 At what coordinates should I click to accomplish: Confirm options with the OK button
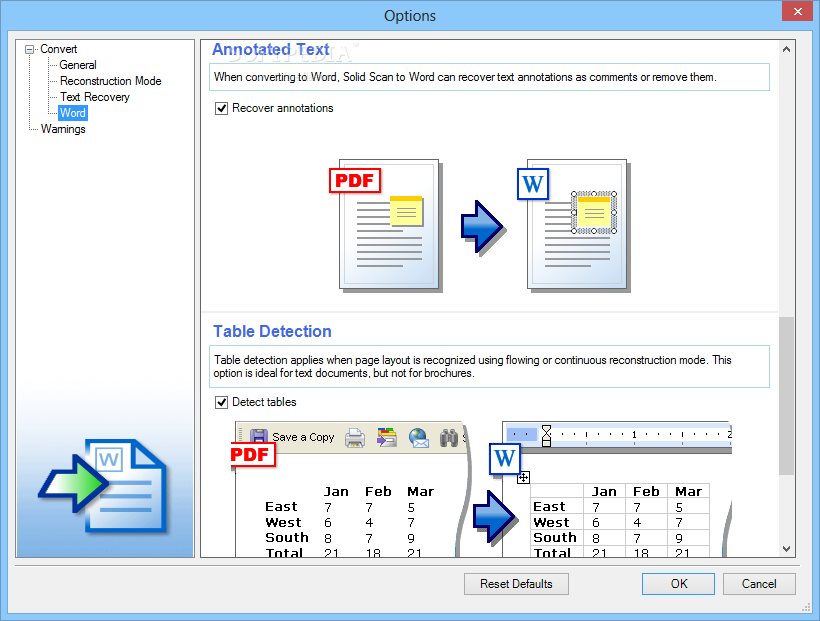tap(678, 584)
